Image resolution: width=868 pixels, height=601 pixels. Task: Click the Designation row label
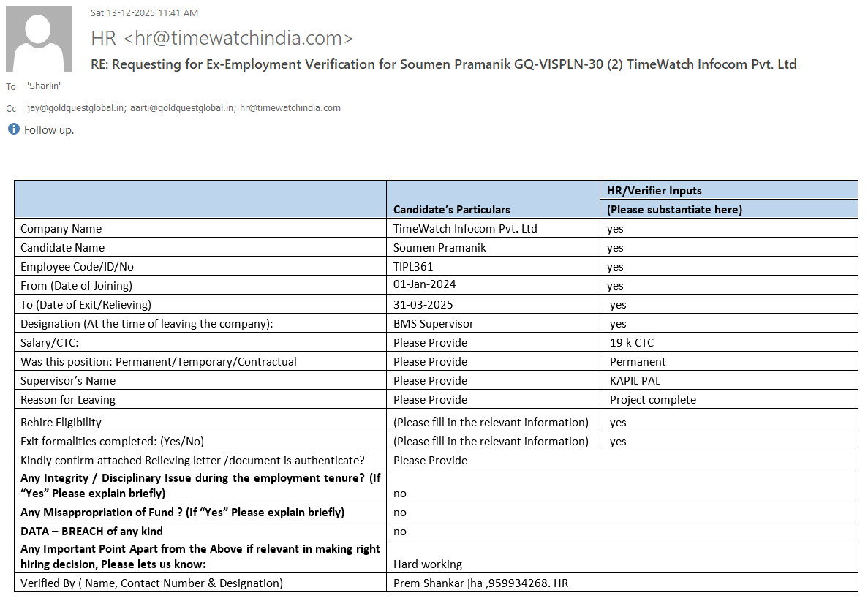[147, 324]
